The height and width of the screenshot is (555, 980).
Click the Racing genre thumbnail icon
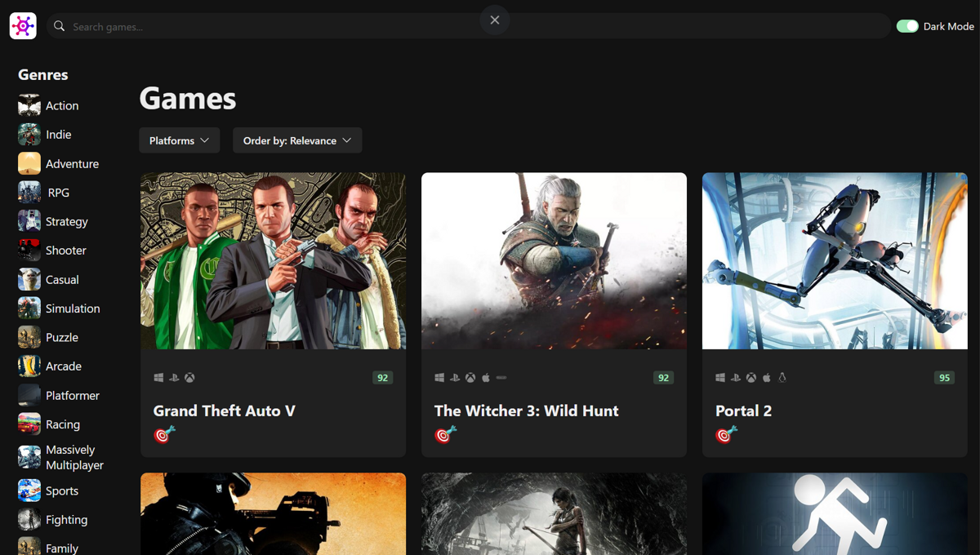pos(29,424)
